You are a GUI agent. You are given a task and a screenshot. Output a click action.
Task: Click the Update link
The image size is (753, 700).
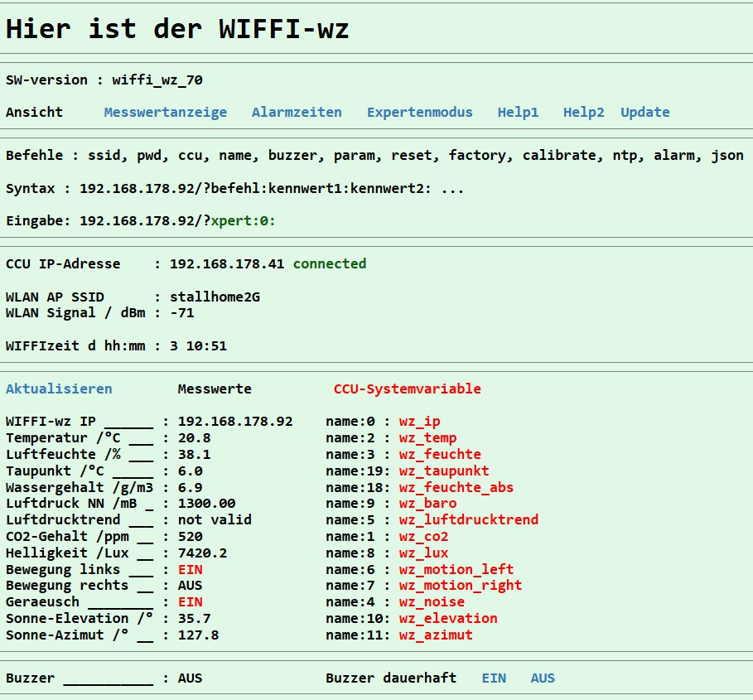645,113
